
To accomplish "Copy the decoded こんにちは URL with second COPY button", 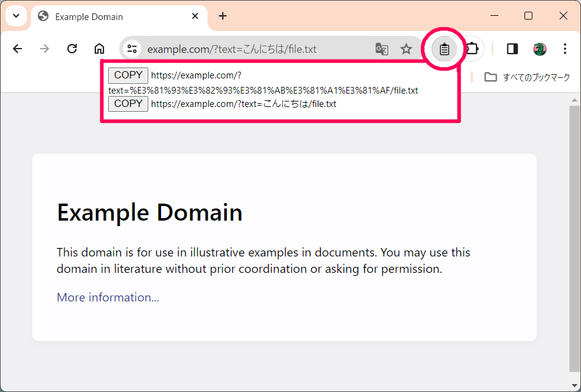I will click(128, 103).
